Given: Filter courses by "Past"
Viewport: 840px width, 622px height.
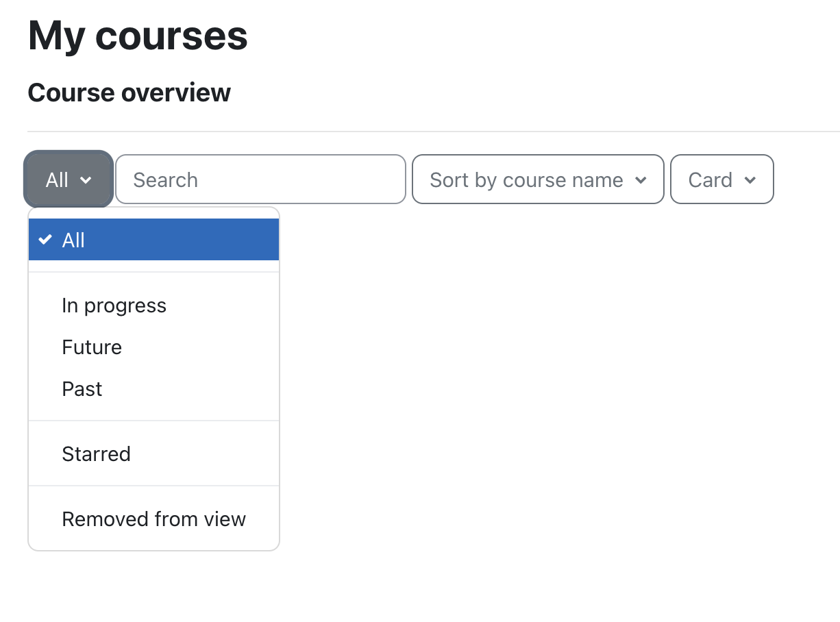Looking at the screenshot, I should pos(82,389).
